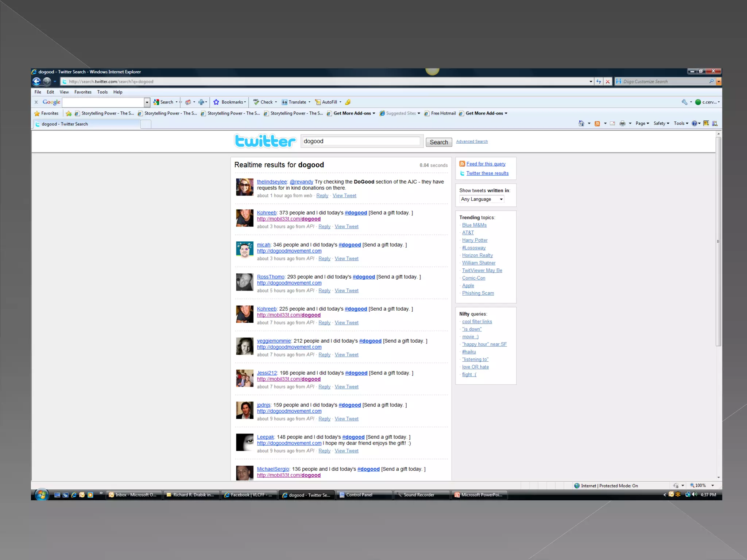Click the IE Home icon
This screenshot has height=560, width=747.
coord(581,124)
